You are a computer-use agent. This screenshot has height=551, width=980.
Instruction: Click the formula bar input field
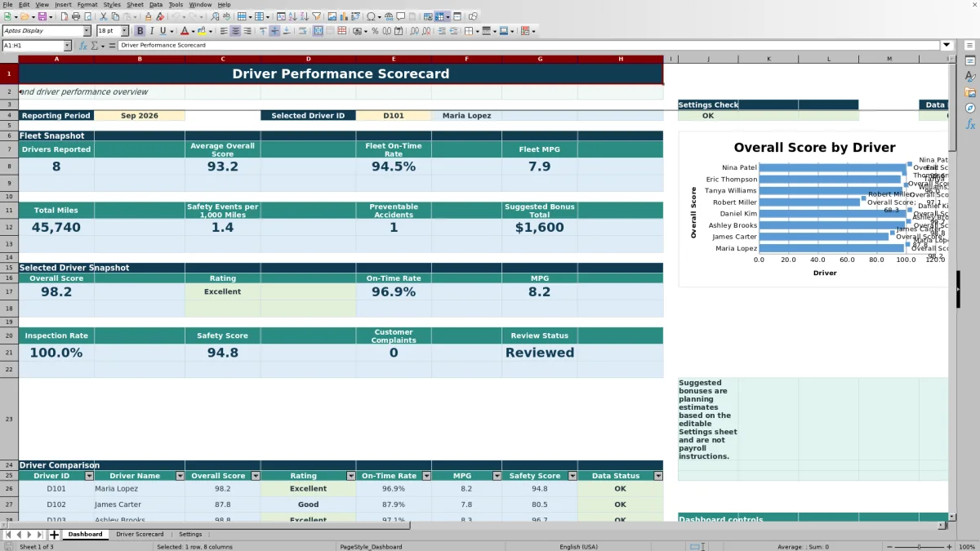point(529,46)
